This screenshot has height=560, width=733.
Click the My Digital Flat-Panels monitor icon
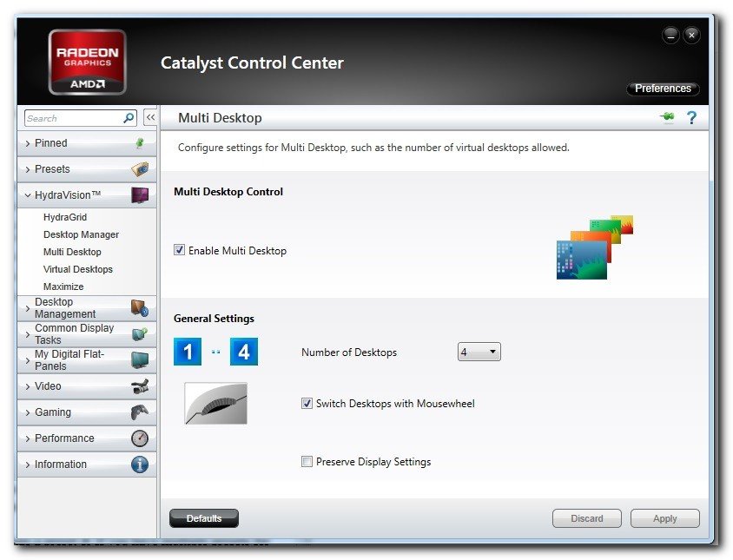tap(140, 360)
